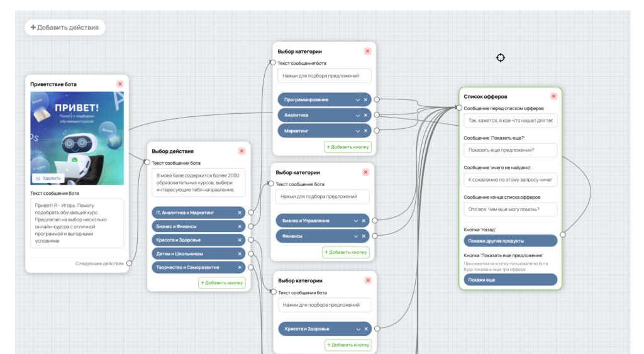Select the Покажи другие продукты output connector
The image size is (644, 354).
[563, 235]
